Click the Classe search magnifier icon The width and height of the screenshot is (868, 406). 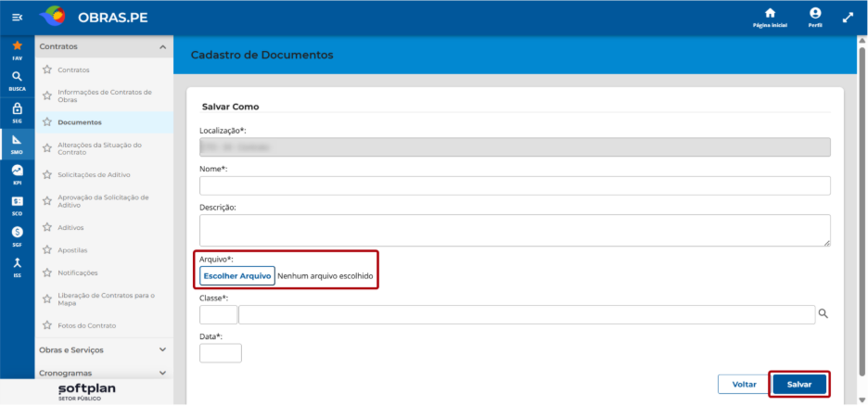click(x=823, y=314)
